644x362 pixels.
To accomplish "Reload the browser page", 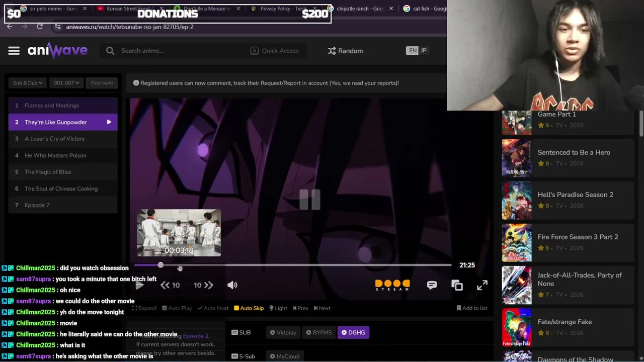I will click(40, 27).
